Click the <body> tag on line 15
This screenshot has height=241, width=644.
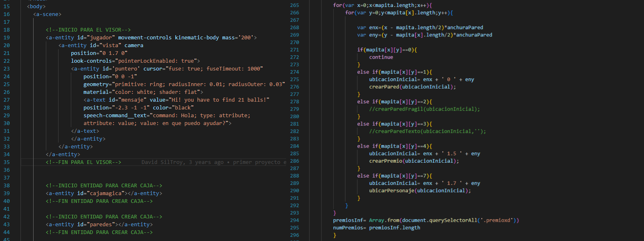point(36,7)
